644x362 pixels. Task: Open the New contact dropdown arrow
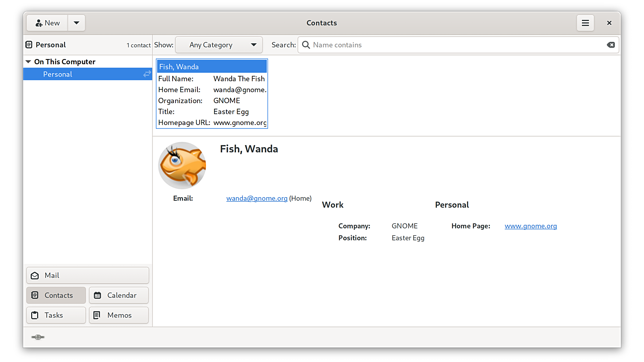pos(77,23)
